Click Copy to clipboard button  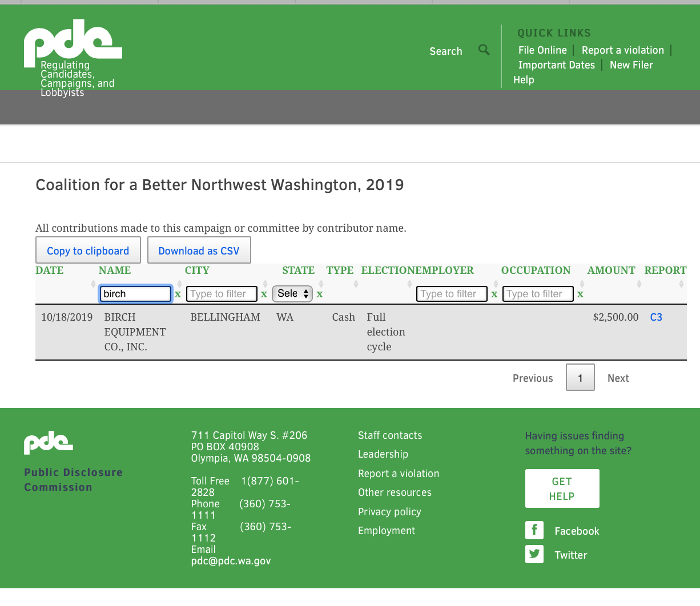[x=88, y=251]
